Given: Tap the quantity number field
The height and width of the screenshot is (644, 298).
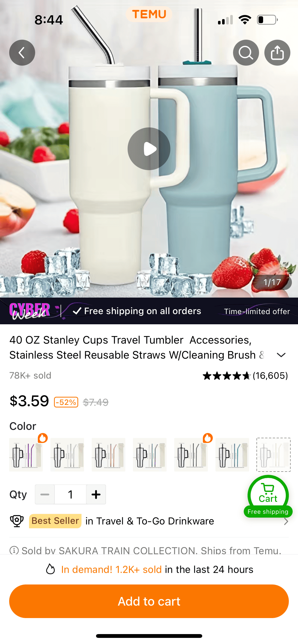Looking at the screenshot, I should coord(71,494).
